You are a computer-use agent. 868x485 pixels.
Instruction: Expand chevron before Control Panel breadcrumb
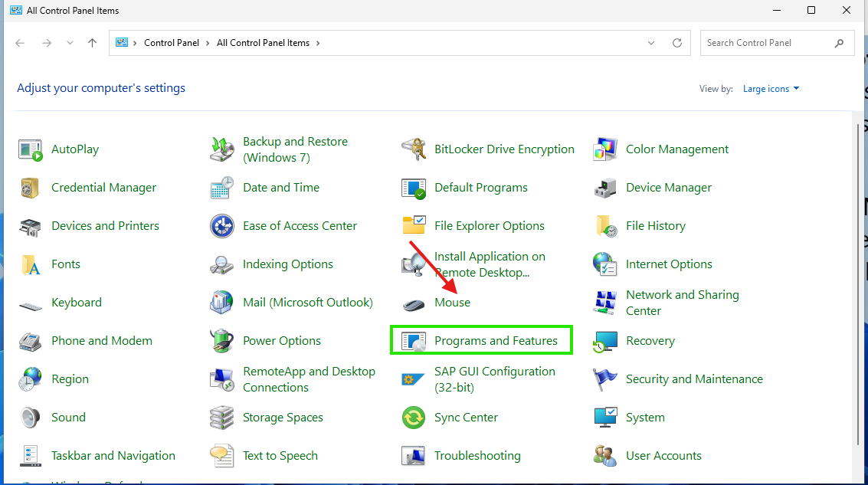pos(135,43)
